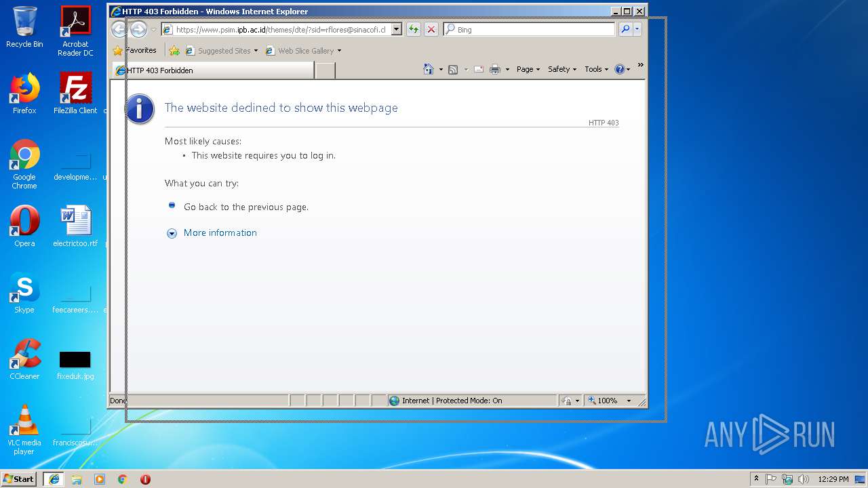Open the Page menu

pos(528,69)
